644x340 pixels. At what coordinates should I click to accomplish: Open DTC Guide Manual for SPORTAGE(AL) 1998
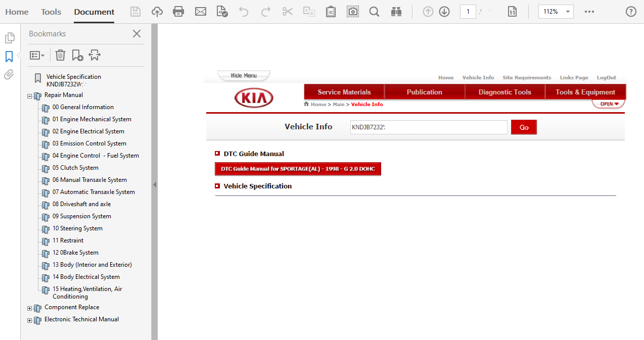pyautogui.click(x=298, y=169)
